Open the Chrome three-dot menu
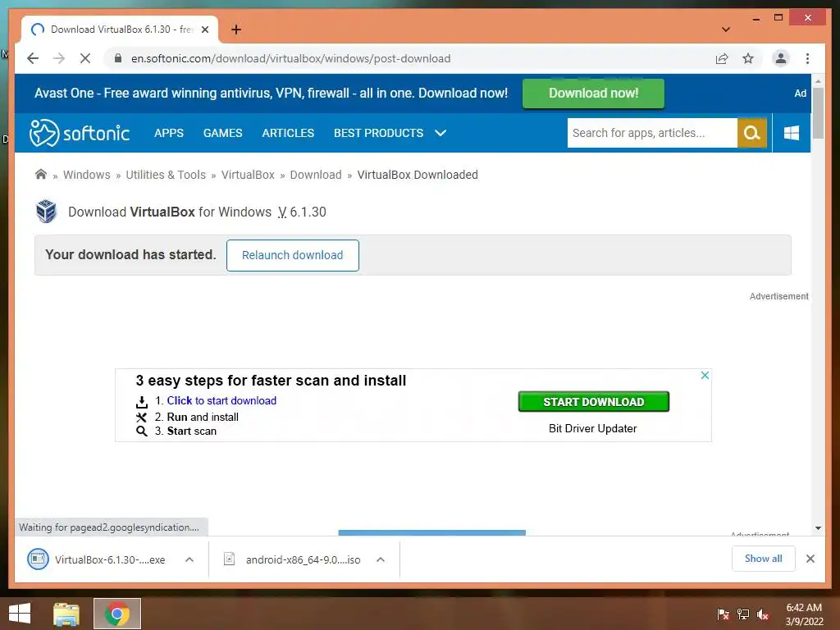This screenshot has width=840, height=630. click(807, 58)
